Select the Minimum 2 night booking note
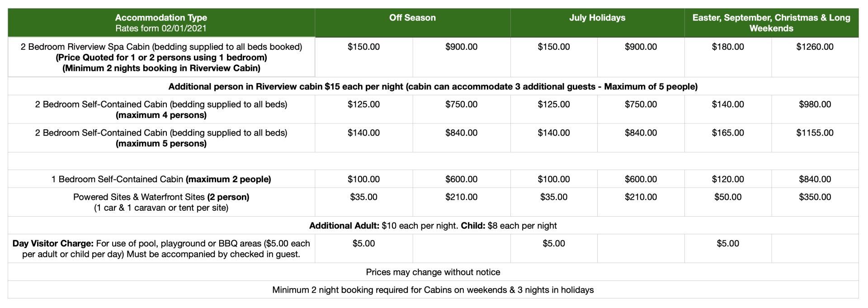The height and width of the screenshot is (308, 868). click(x=433, y=290)
